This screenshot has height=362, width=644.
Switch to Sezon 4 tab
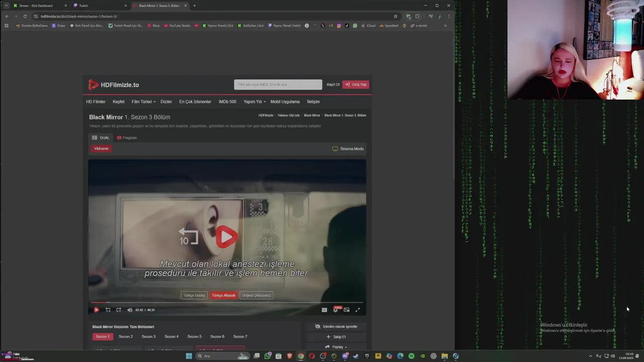pyautogui.click(x=172, y=336)
